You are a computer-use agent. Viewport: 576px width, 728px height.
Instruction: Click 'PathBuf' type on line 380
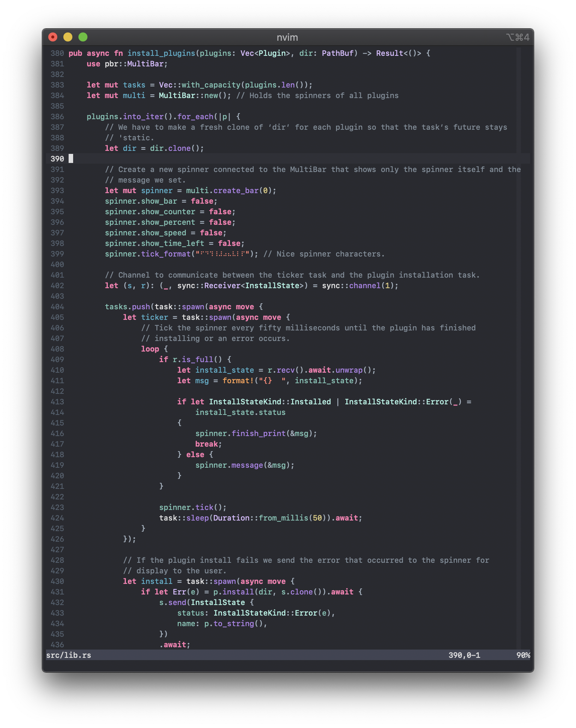pyautogui.click(x=338, y=53)
